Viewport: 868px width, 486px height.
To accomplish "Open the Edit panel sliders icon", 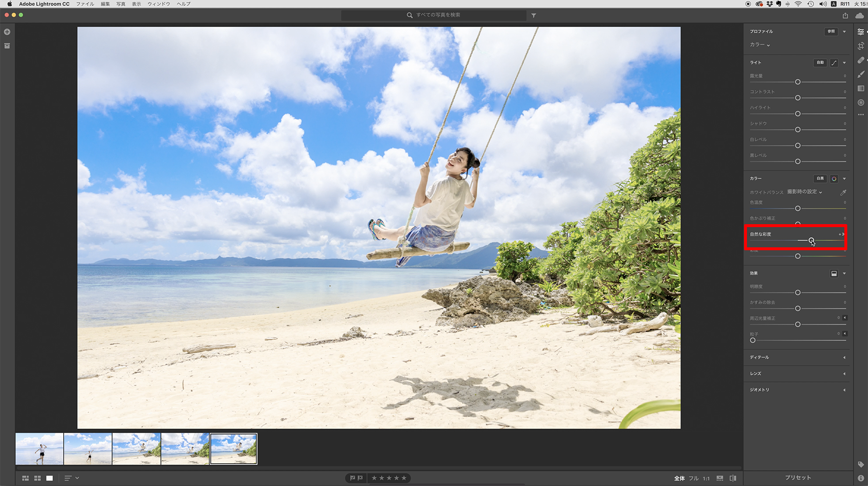I will pos(861,32).
